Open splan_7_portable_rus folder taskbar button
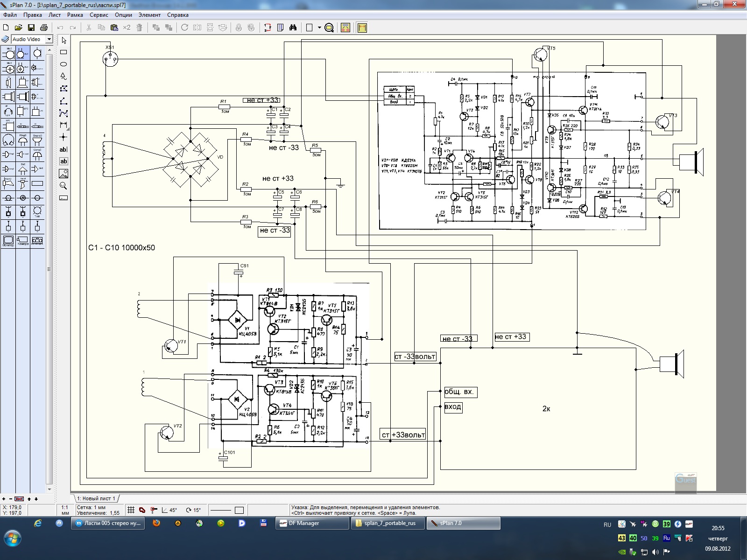 coord(388,523)
